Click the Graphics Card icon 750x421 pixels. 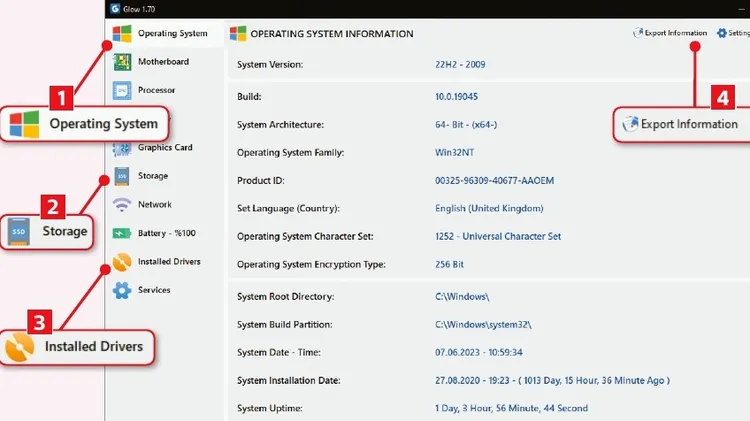click(x=122, y=149)
